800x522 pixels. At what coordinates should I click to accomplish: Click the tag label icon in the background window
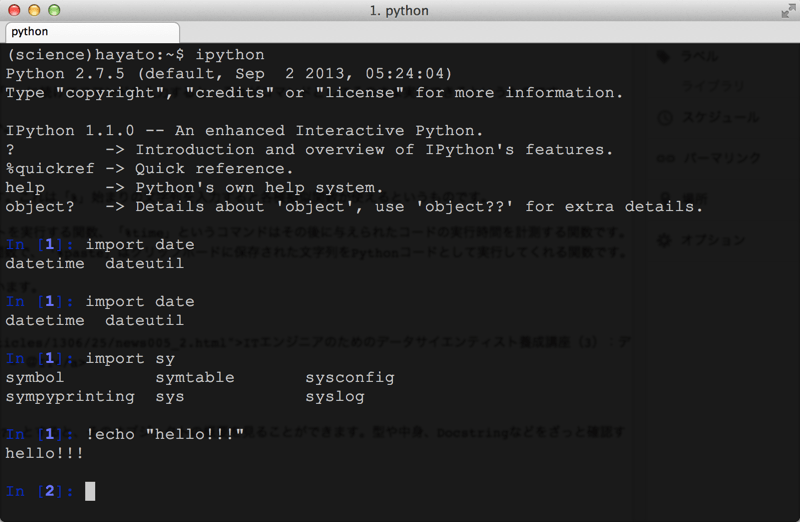click(x=663, y=56)
